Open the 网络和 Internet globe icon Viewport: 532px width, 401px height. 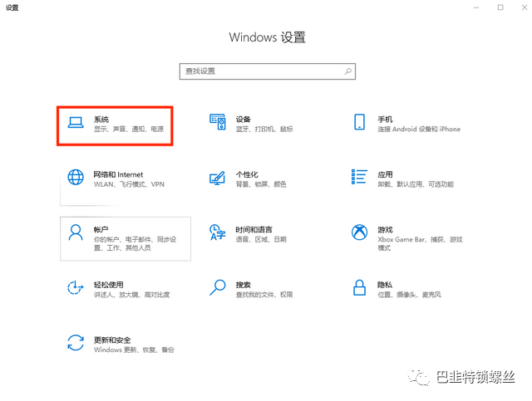click(x=76, y=178)
